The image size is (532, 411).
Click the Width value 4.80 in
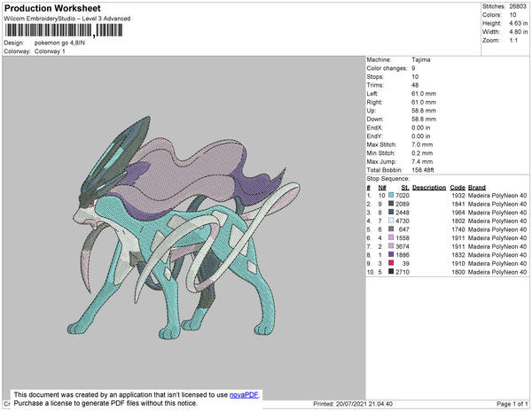[519, 32]
